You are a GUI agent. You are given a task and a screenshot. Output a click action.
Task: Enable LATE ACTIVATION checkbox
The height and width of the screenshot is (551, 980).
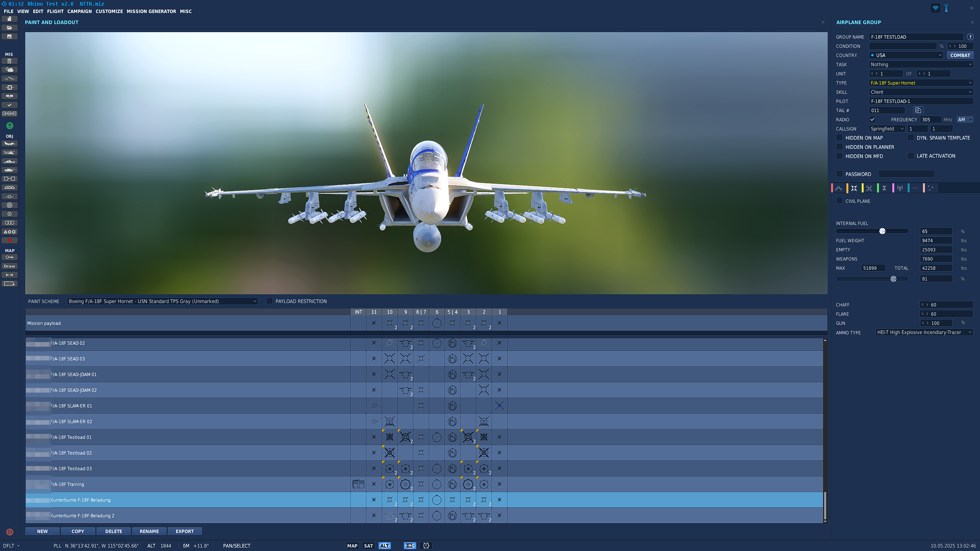click(x=911, y=156)
